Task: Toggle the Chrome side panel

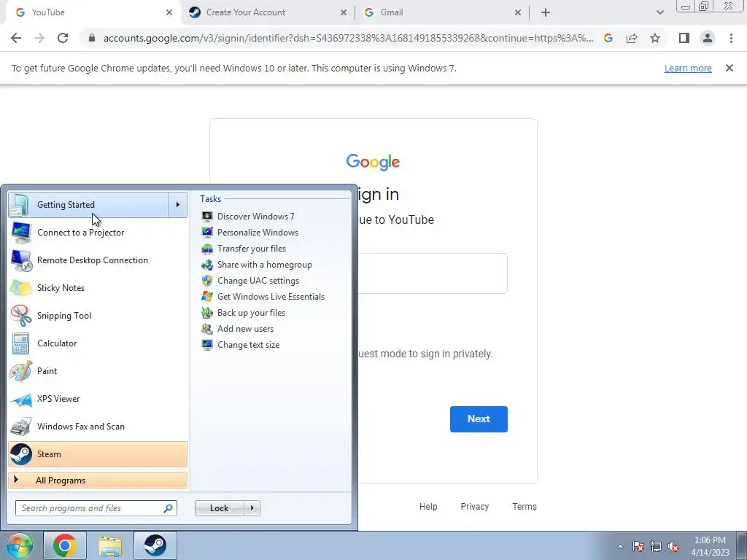Action: click(x=684, y=38)
